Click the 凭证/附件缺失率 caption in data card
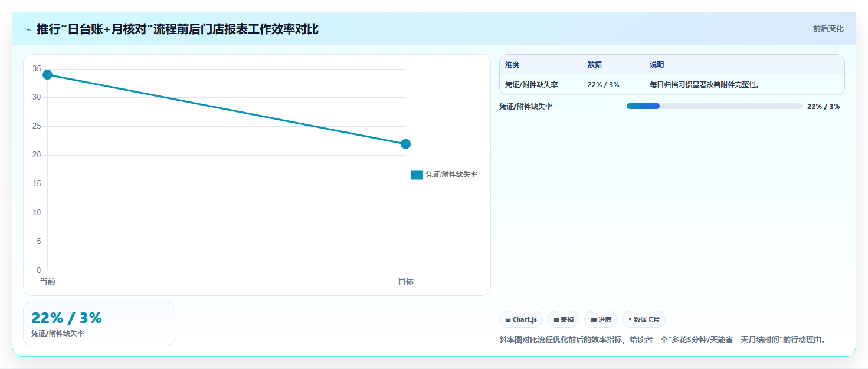 [x=58, y=334]
